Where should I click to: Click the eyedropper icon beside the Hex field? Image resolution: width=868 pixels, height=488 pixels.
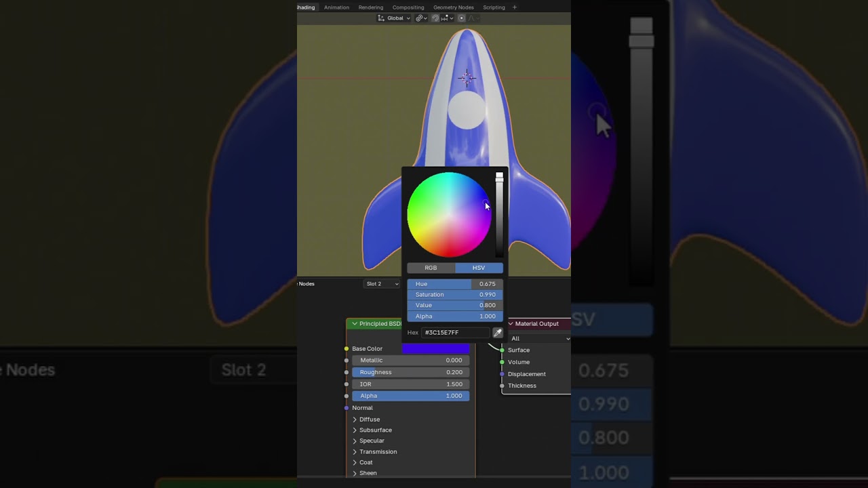pyautogui.click(x=498, y=333)
